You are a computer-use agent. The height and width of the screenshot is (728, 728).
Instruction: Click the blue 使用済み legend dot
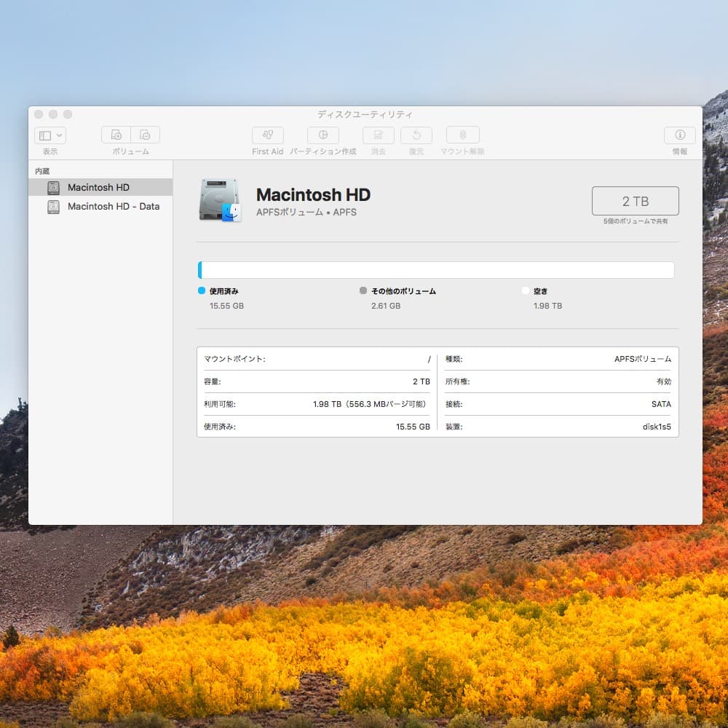(202, 290)
